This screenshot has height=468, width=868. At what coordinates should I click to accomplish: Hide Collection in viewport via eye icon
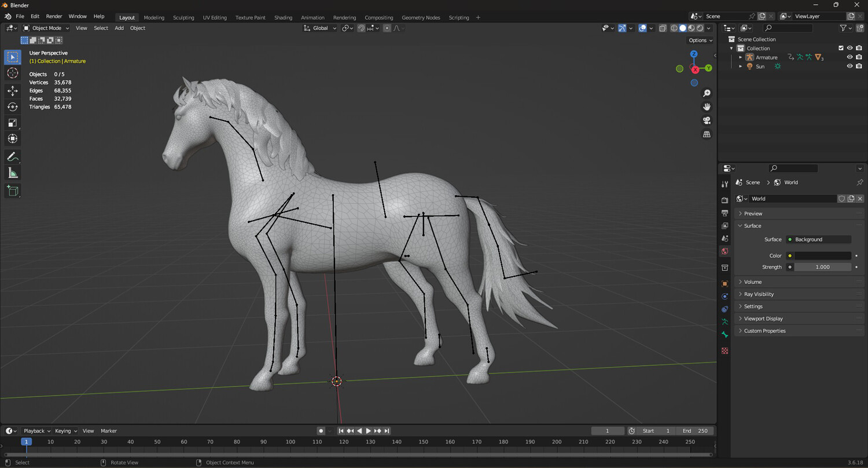point(850,48)
